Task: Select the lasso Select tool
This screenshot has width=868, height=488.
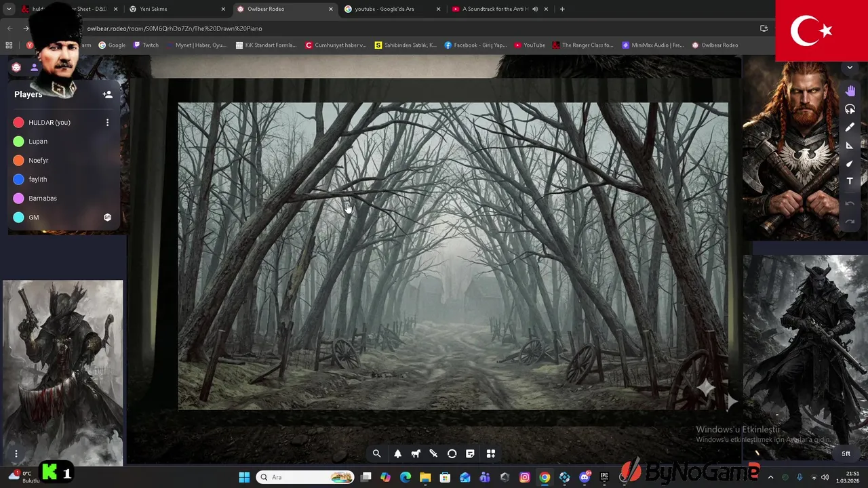Action: [850, 109]
